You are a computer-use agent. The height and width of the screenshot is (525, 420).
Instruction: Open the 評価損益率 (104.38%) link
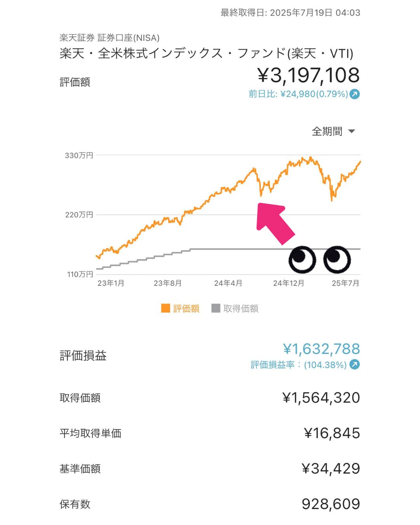(299, 365)
